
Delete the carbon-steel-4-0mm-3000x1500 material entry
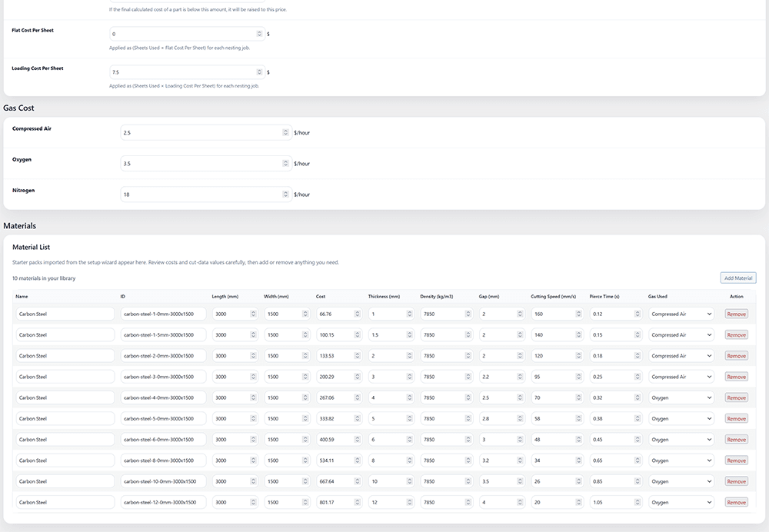coord(736,397)
